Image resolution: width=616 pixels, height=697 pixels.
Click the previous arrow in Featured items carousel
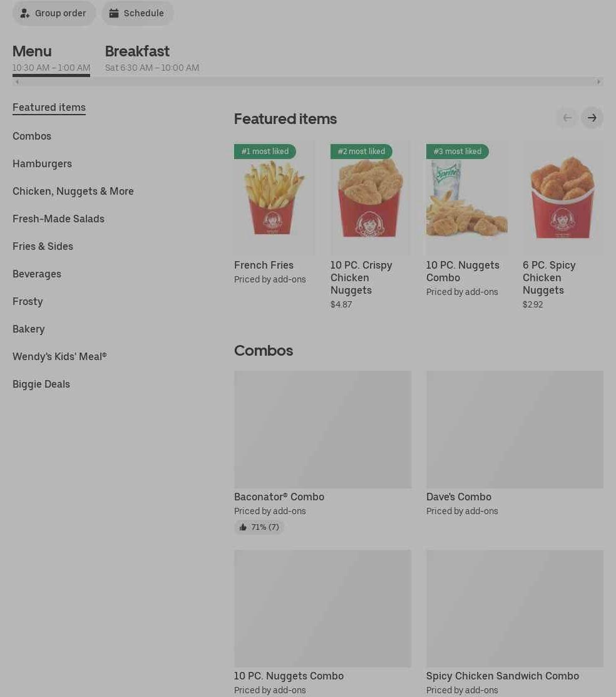pos(567,118)
